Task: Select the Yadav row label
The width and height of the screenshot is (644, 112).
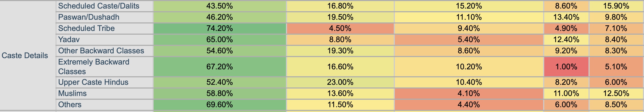Action: tap(69, 39)
